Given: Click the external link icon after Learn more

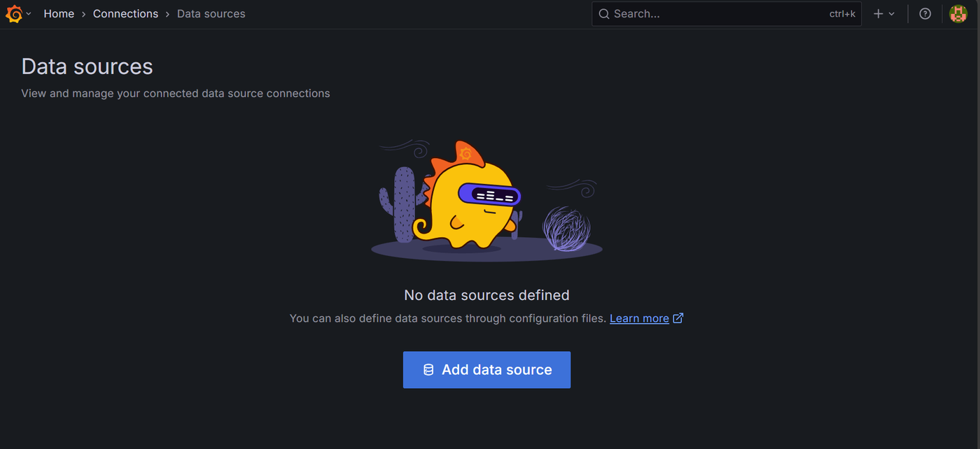Looking at the screenshot, I should 678,318.
